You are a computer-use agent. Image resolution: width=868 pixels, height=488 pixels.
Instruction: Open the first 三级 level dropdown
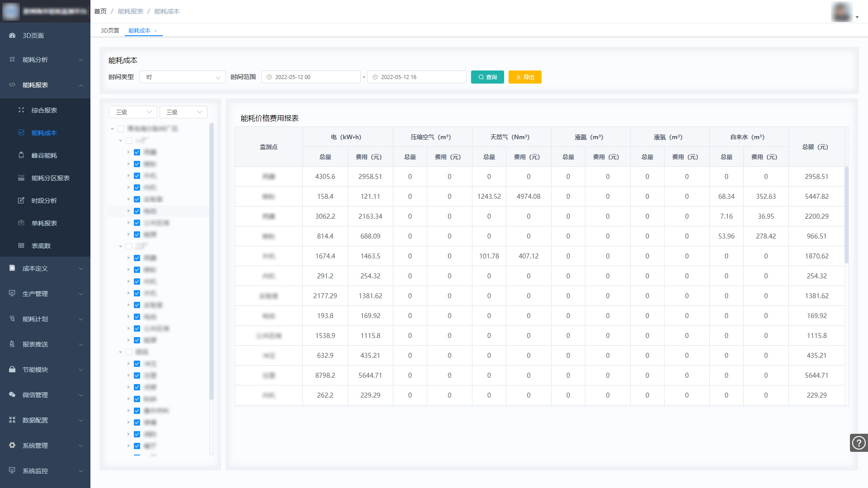(x=133, y=112)
